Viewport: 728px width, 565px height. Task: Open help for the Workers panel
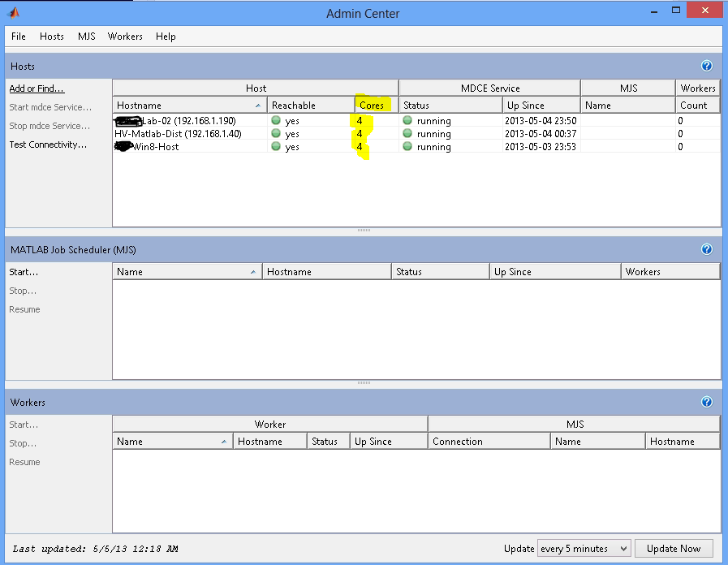[707, 402]
